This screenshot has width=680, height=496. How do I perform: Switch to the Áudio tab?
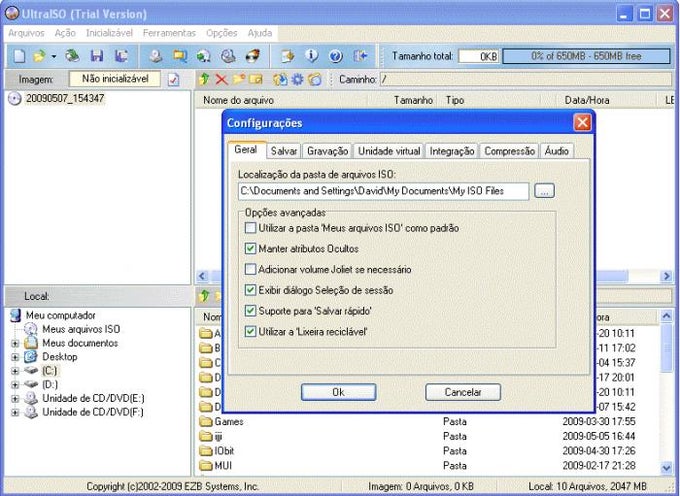pyautogui.click(x=557, y=151)
